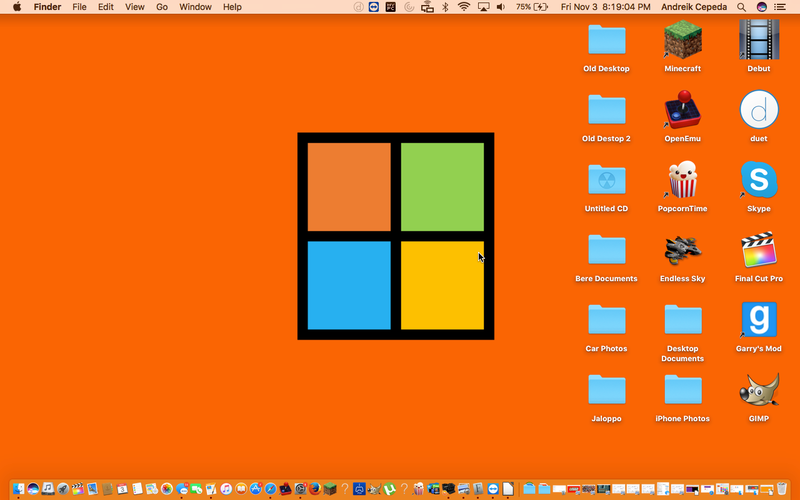Open Photos app in the Dock

click(x=167, y=489)
